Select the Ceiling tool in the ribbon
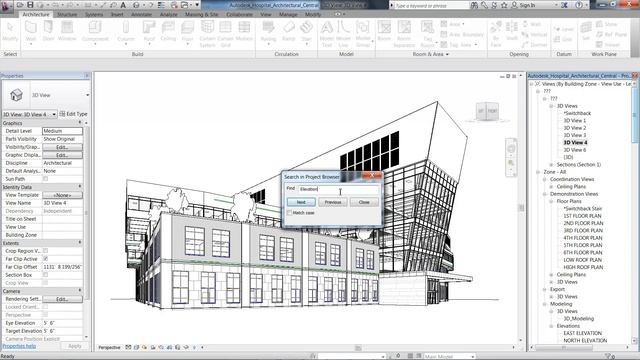 click(168, 31)
